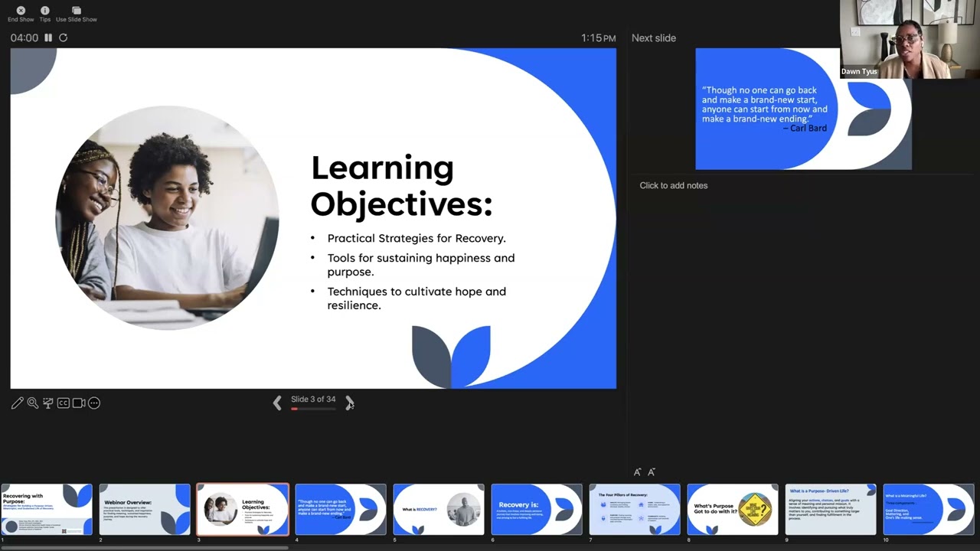Click the black screen presenter icon
Image resolution: width=980 pixels, height=551 pixels.
point(48,403)
